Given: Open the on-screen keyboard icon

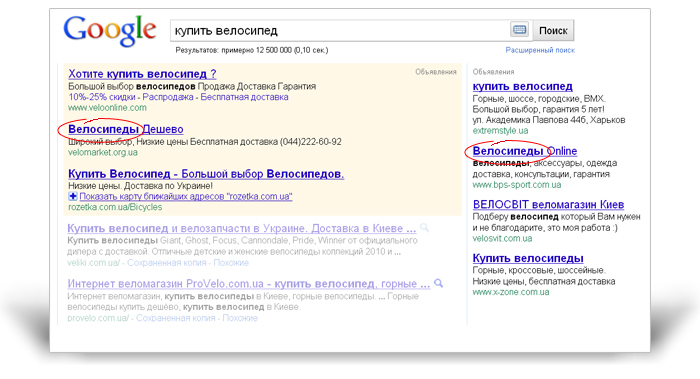Looking at the screenshot, I should click(519, 30).
